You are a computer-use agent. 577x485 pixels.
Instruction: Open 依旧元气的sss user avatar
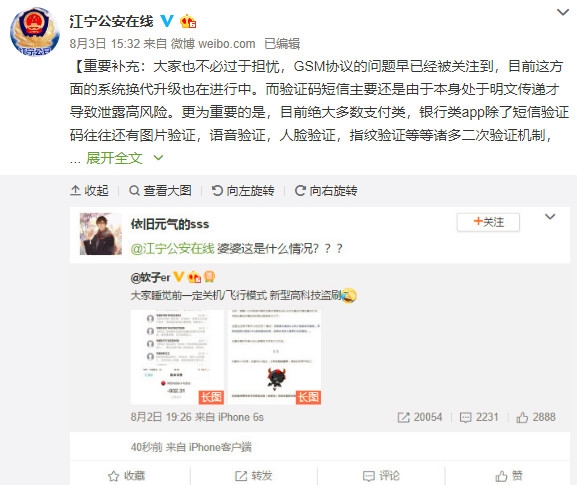101,234
